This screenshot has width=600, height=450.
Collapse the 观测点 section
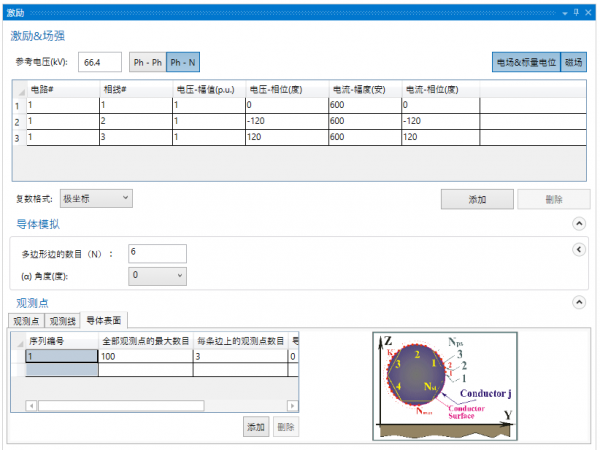click(x=578, y=302)
